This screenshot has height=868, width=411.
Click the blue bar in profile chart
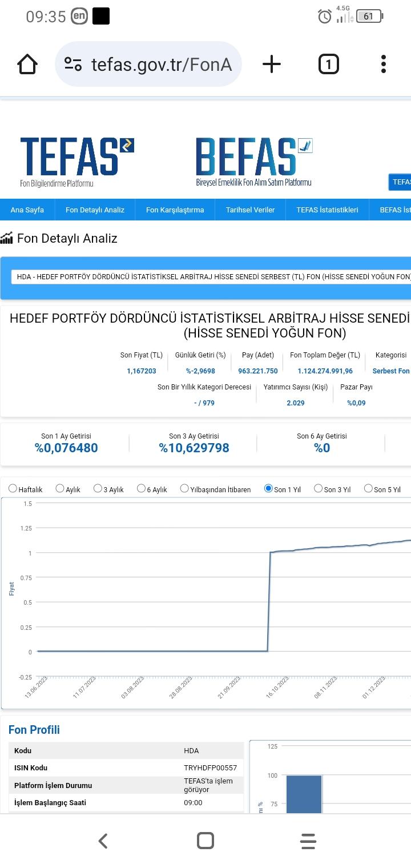click(x=304, y=794)
